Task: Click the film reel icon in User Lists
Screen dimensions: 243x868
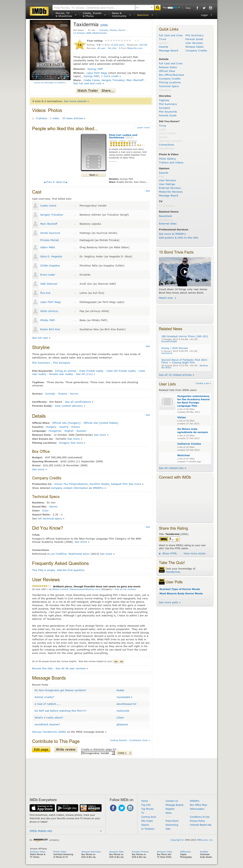Action: pyautogui.click(x=167, y=402)
